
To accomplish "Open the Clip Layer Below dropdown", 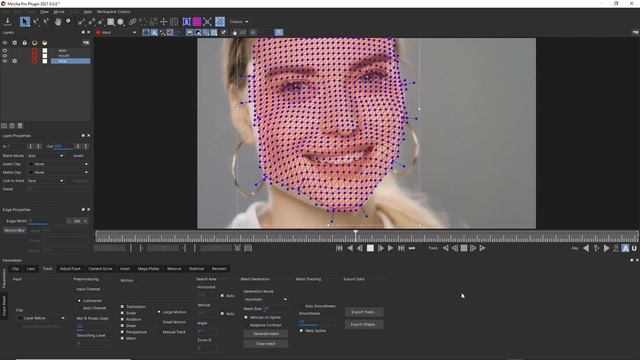I will click(41, 318).
